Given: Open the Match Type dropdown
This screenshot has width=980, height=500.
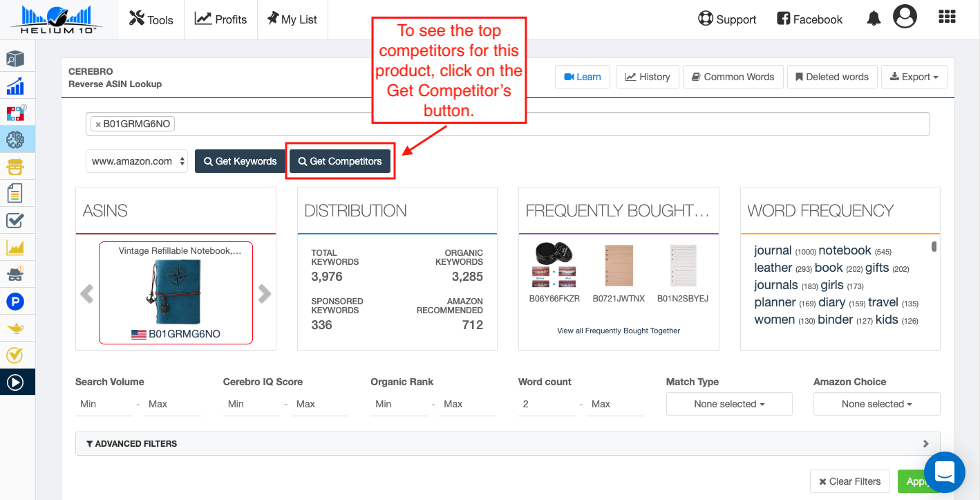Looking at the screenshot, I should tap(729, 404).
